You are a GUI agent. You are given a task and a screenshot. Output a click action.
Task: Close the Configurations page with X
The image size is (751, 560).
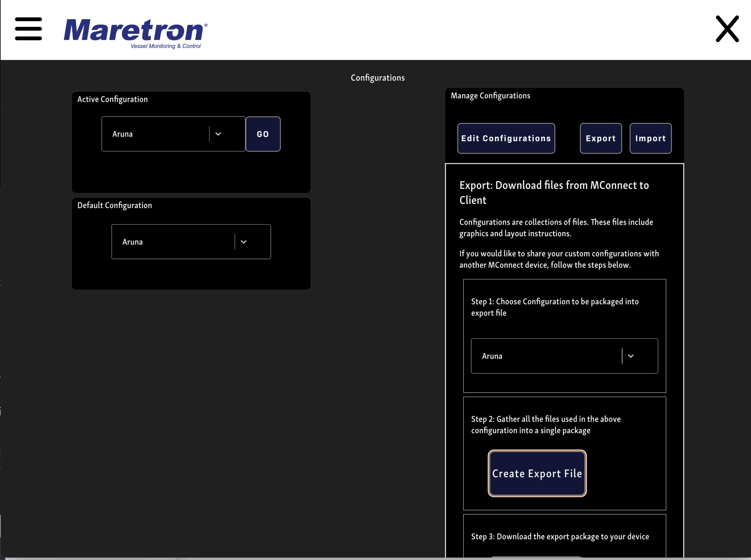click(x=727, y=29)
